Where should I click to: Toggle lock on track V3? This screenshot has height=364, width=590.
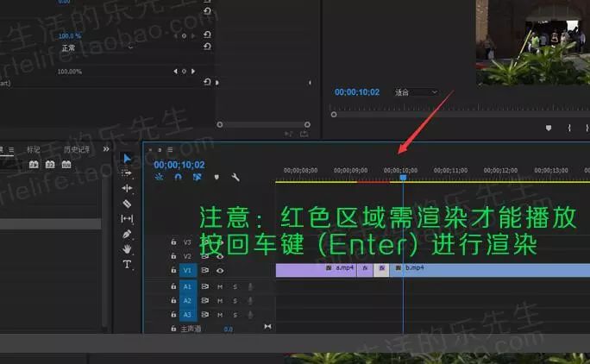coord(173,242)
